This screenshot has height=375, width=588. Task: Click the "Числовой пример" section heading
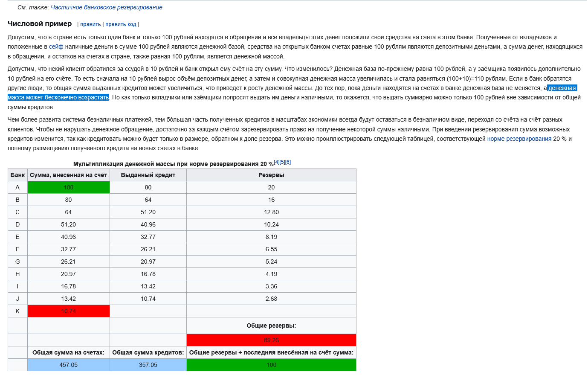(x=40, y=24)
